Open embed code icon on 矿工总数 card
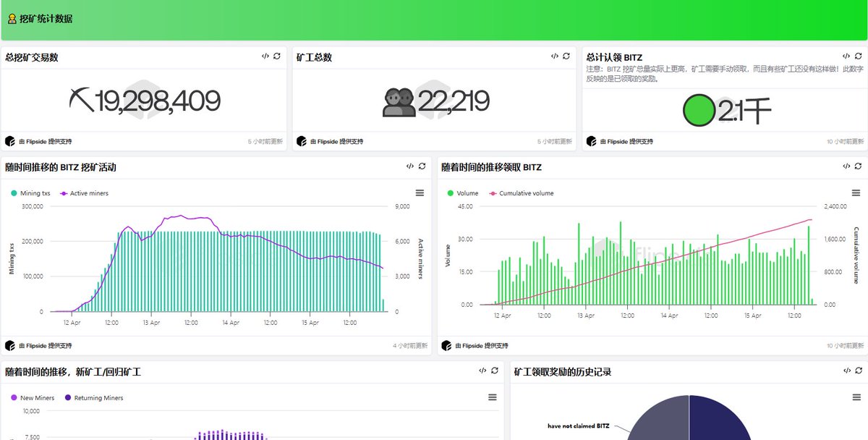Screen dimensions: 868x440 pyautogui.click(x=555, y=56)
